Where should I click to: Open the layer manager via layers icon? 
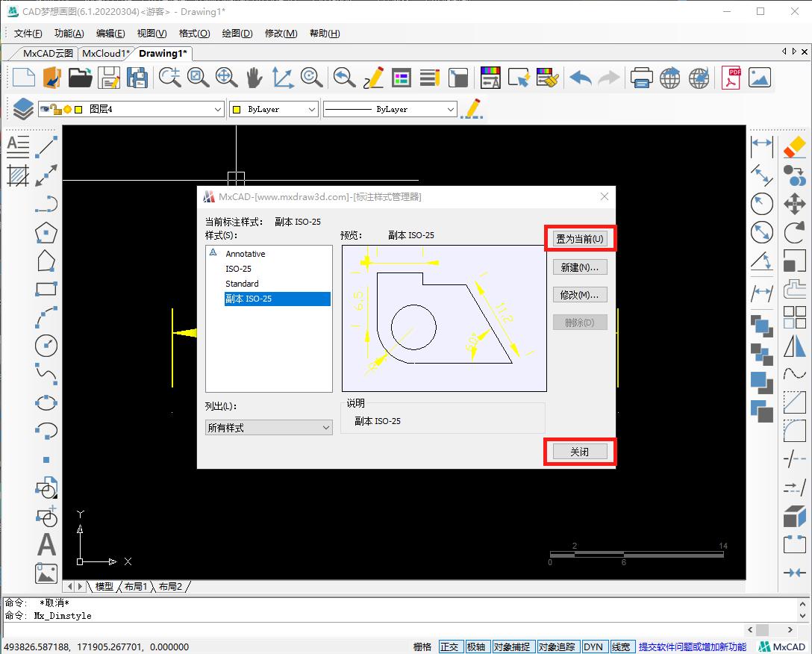(22, 108)
